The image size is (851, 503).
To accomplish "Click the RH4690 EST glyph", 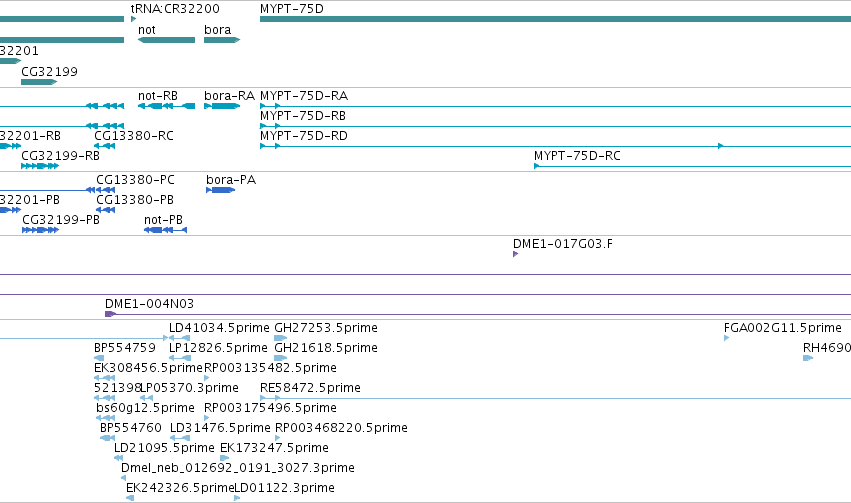I will tap(808, 358).
